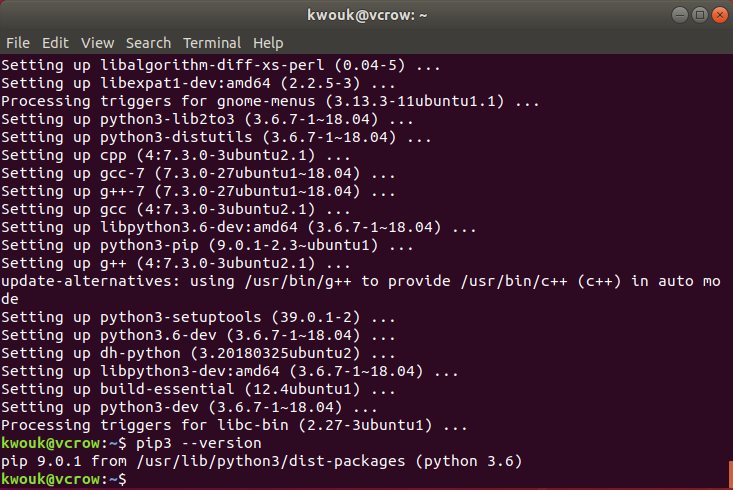Open the Search menu

click(x=148, y=43)
